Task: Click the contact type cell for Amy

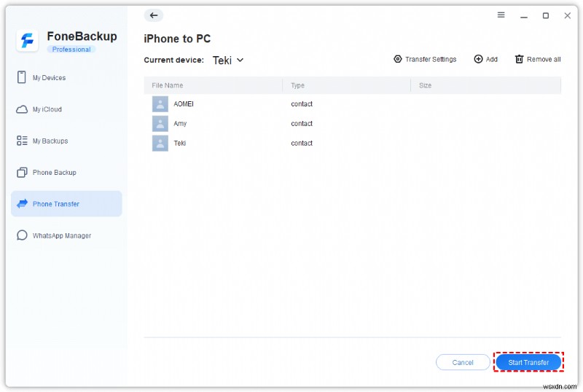Action: coord(302,123)
